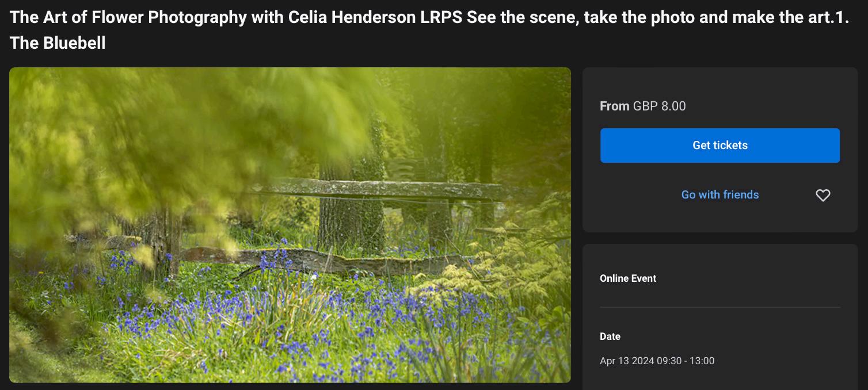Click "The Bluebell" in the title
This screenshot has width=868, height=390.
pyautogui.click(x=58, y=43)
